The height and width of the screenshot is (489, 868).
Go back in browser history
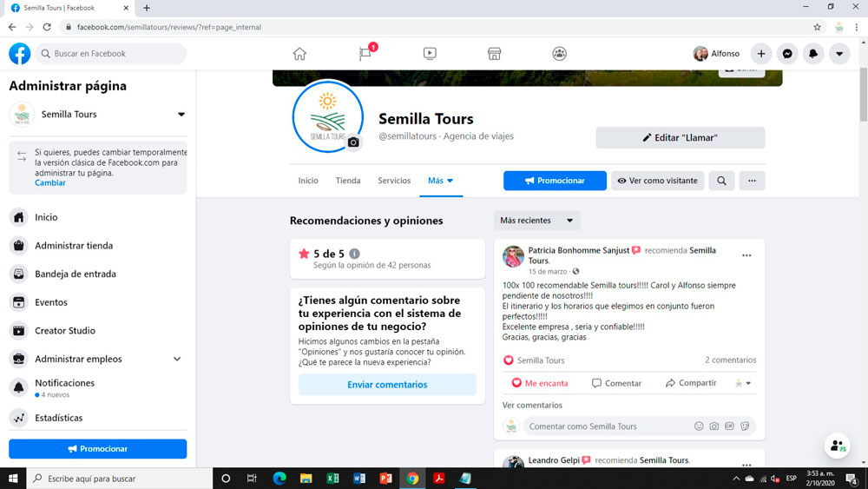(12, 27)
